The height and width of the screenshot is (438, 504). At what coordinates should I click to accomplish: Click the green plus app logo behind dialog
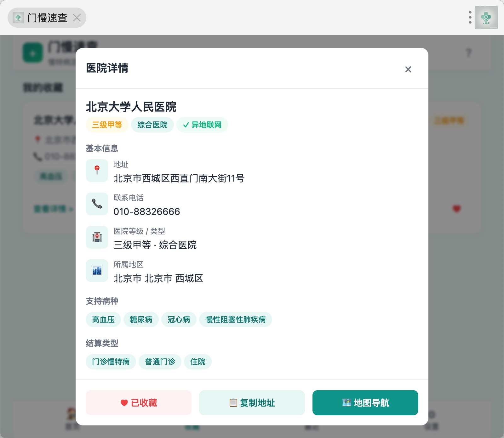pos(33,53)
